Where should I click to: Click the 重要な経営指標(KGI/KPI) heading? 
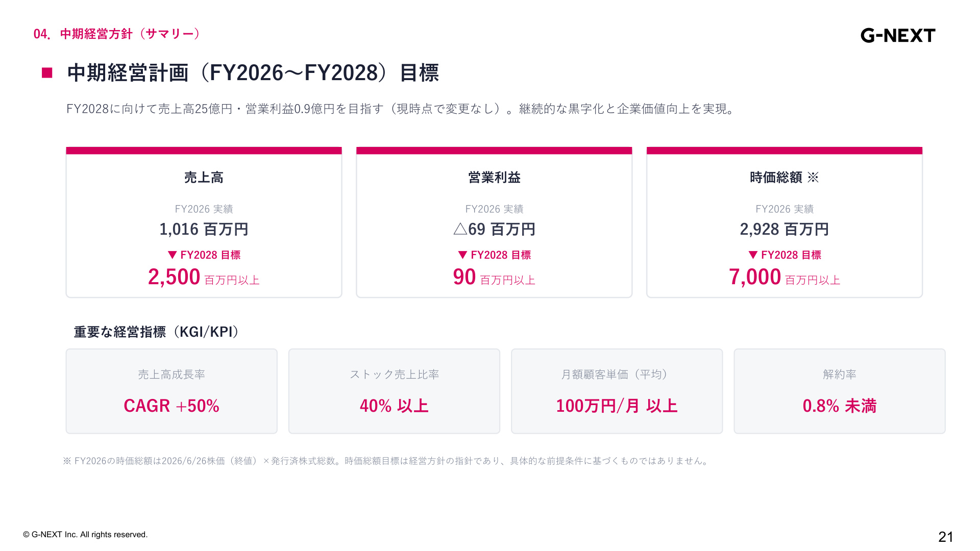click(157, 332)
